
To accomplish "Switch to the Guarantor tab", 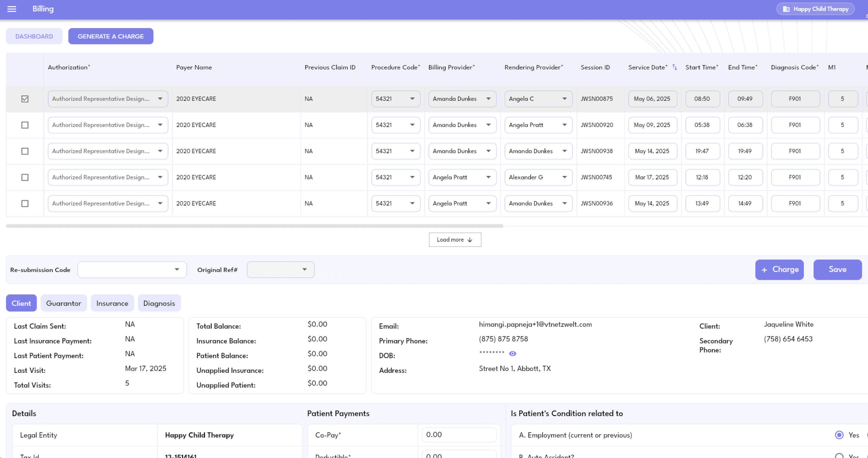I will point(64,303).
